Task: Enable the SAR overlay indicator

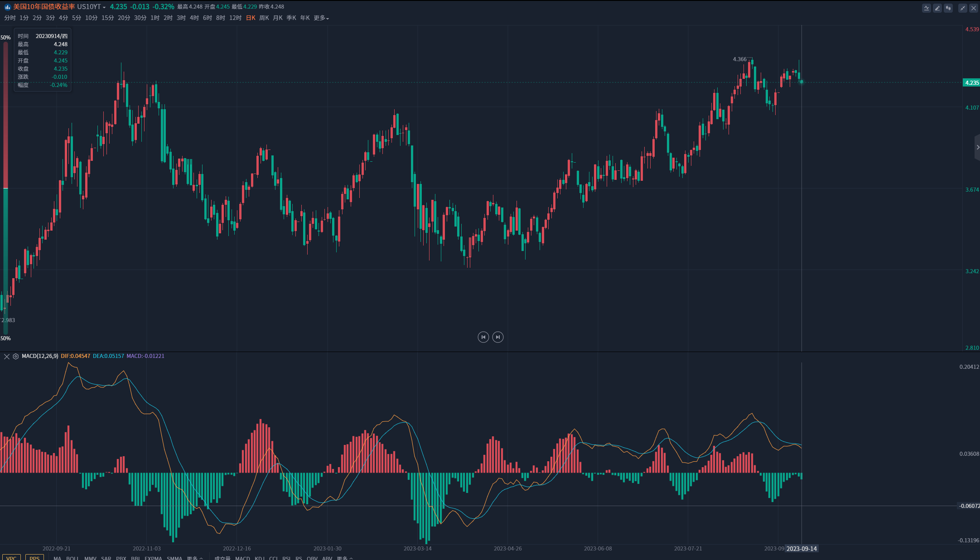Action: point(106,558)
